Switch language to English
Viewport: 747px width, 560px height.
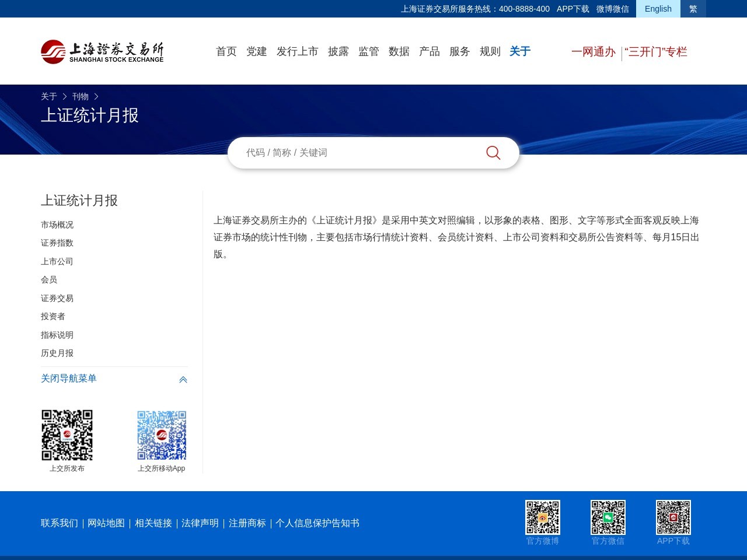click(x=658, y=9)
